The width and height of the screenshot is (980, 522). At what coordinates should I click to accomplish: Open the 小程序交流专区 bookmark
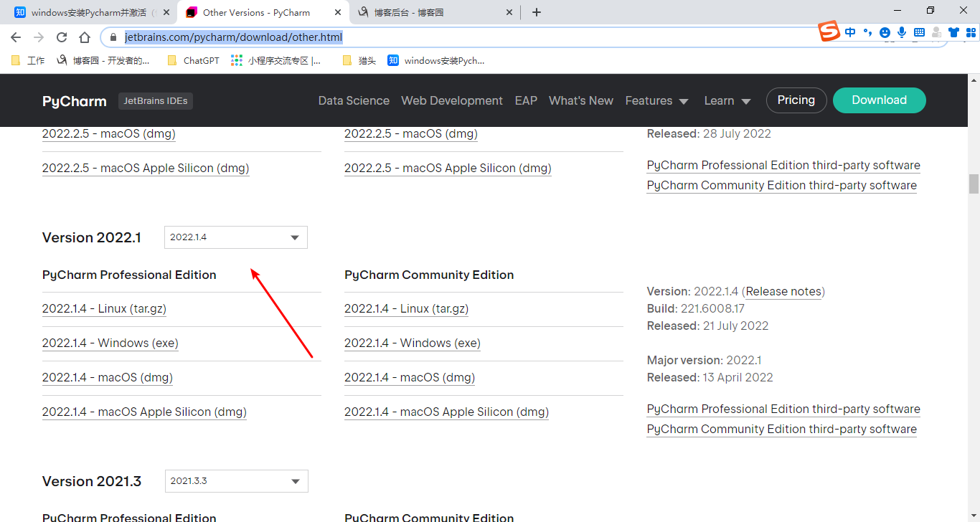pos(276,61)
